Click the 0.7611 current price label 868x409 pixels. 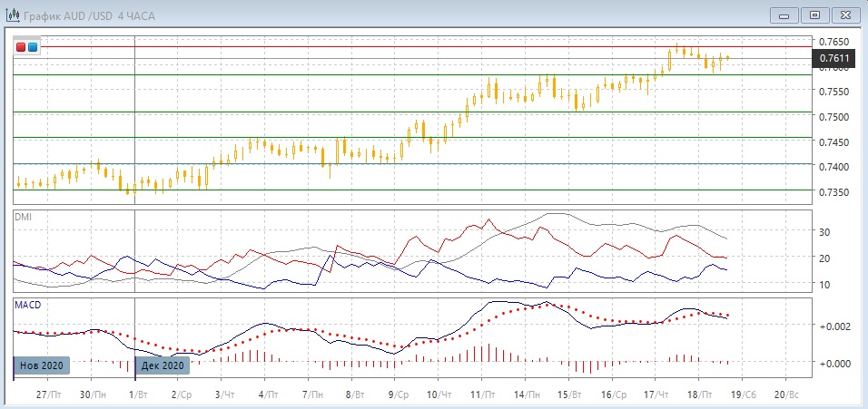click(834, 59)
